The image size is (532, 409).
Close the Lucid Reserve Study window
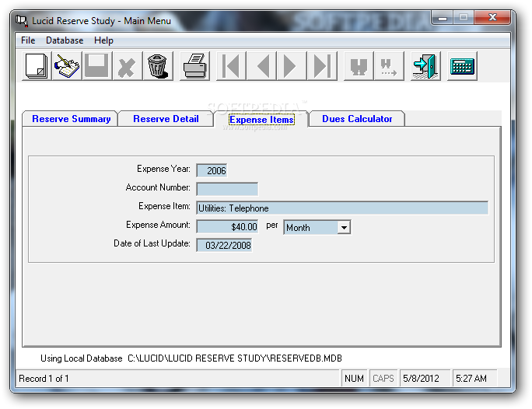click(492, 17)
